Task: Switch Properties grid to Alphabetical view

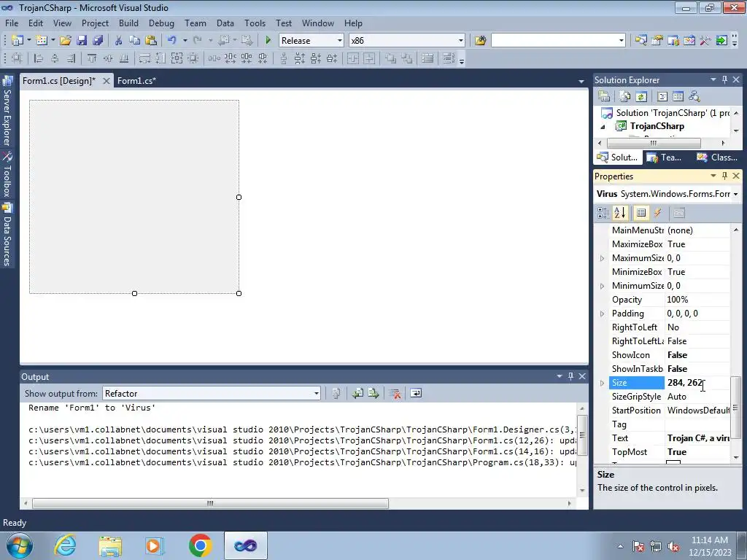Action: [x=620, y=213]
